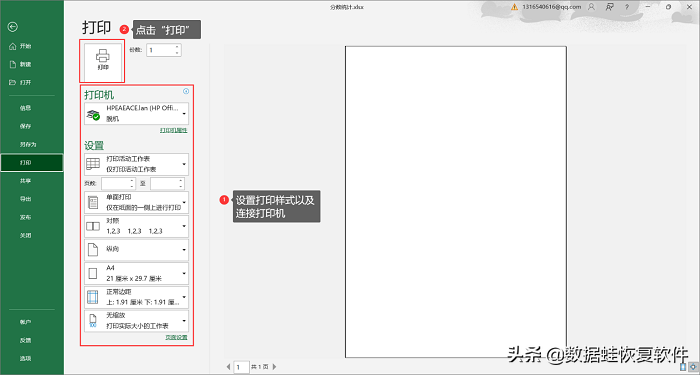This screenshot has width=700, height=375.
Task: Click the 无缩放 scaling icon
Action: (x=93, y=321)
